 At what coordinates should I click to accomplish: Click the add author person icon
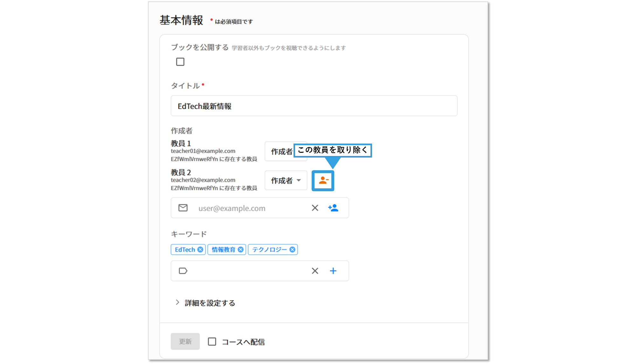333,208
